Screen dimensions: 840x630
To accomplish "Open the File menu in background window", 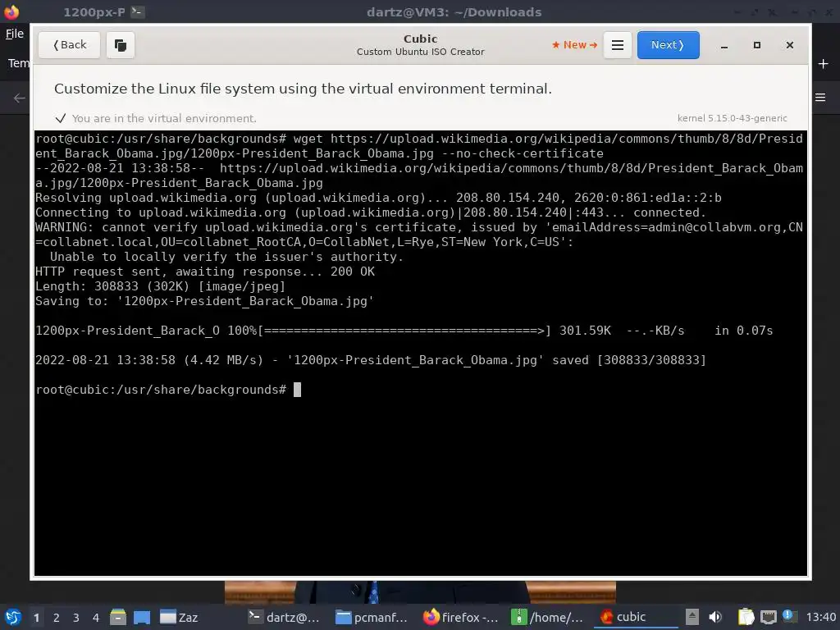I will pos(15,34).
